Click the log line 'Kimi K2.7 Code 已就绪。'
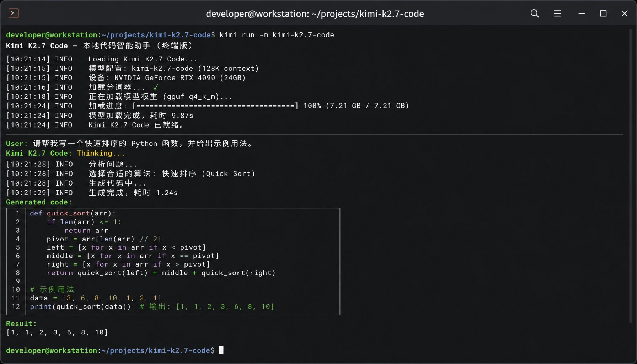This screenshot has width=637, height=364. pyautogui.click(x=136, y=125)
